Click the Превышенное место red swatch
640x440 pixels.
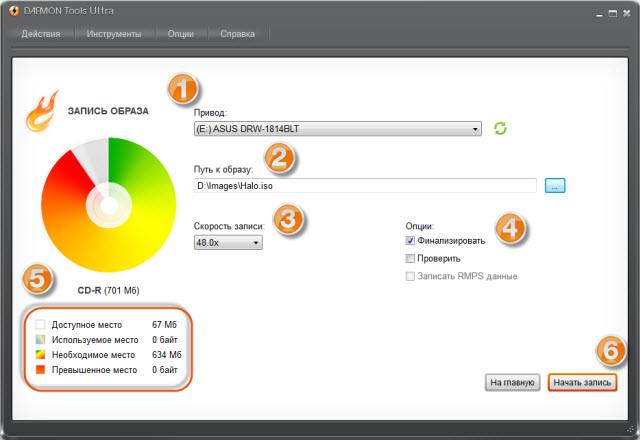[x=40, y=370]
